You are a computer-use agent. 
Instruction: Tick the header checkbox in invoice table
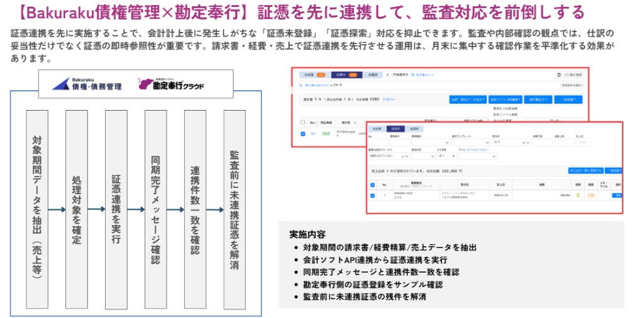click(303, 123)
